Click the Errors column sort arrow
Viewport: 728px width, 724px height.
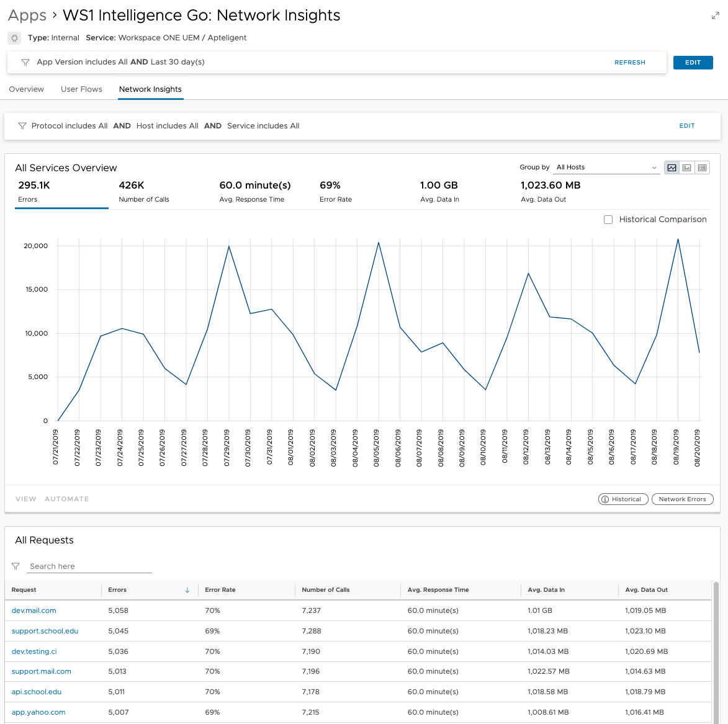187,590
